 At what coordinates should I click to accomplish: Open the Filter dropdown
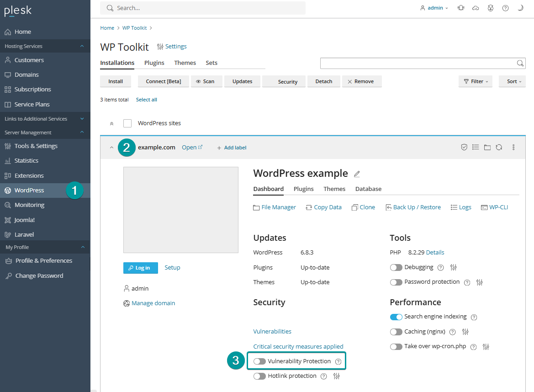[x=475, y=81]
